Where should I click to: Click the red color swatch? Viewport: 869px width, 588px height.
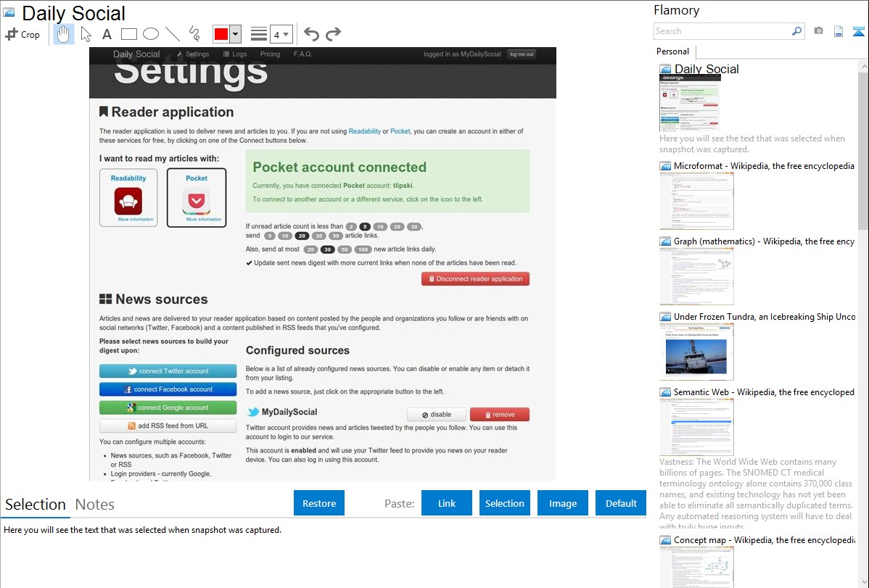(x=221, y=34)
